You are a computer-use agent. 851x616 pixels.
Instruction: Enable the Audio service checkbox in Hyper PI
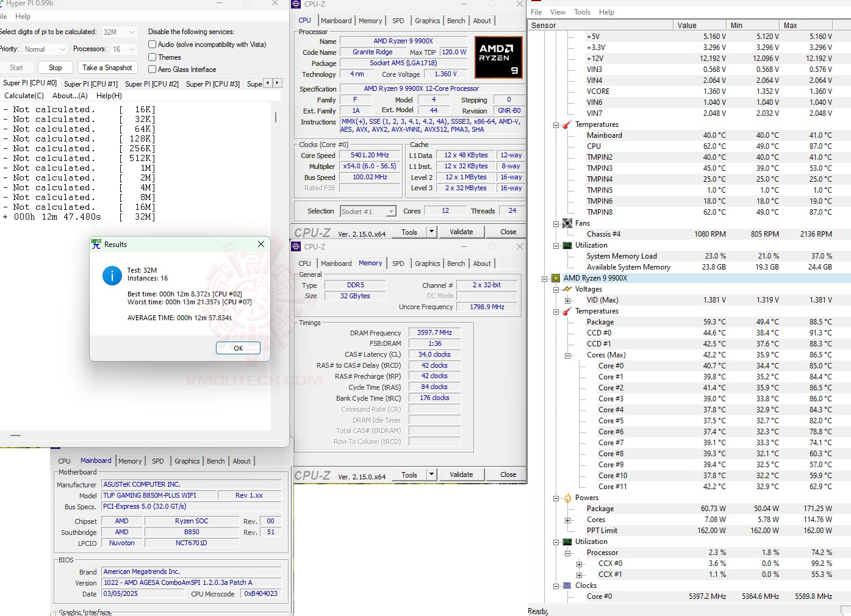pos(153,45)
